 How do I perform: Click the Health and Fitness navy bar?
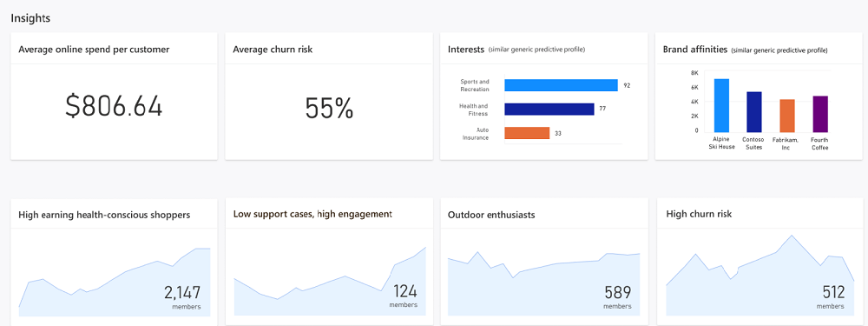549,109
